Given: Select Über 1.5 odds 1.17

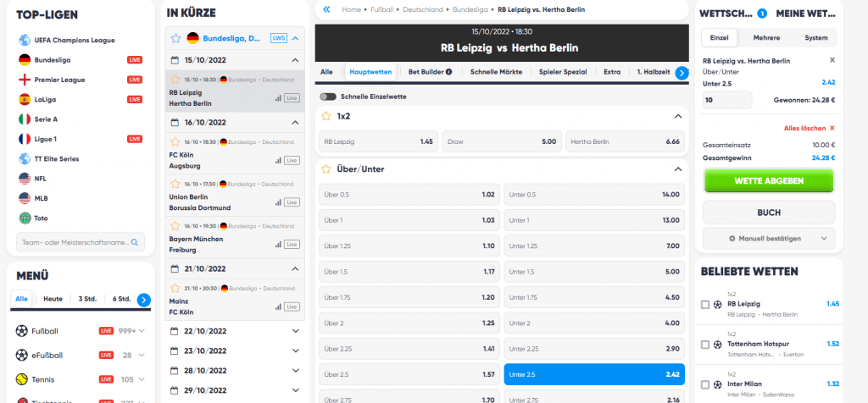Looking at the screenshot, I should pyautogui.click(x=409, y=272).
